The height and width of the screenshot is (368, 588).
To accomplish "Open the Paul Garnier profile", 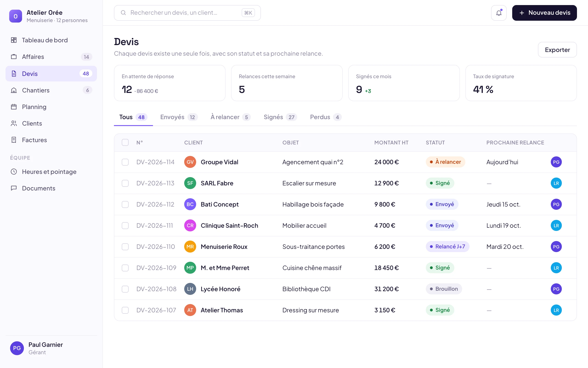I will [51, 348].
